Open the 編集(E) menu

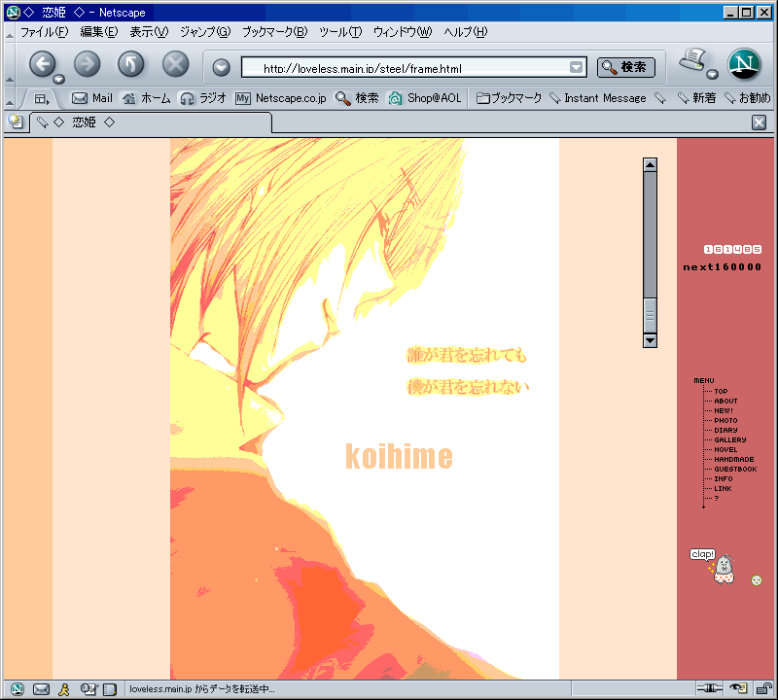click(99, 32)
